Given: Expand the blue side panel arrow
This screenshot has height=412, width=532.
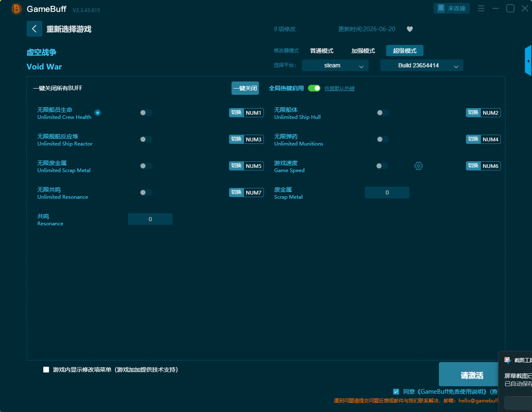Looking at the screenshot, I should click(x=528, y=61).
